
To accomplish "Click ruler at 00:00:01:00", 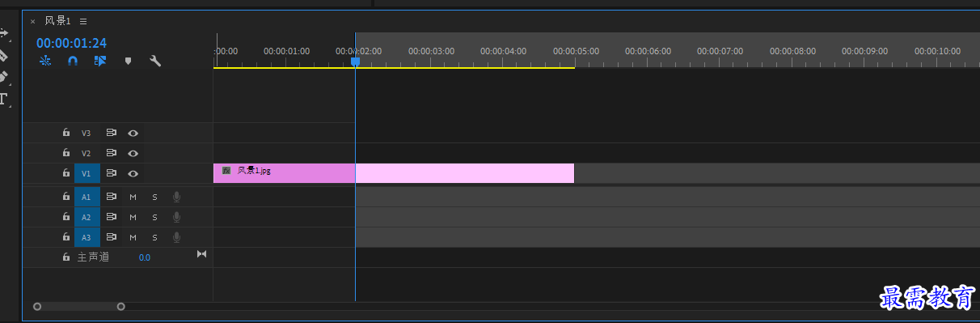I will pyautogui.click(x=285, y=51).
